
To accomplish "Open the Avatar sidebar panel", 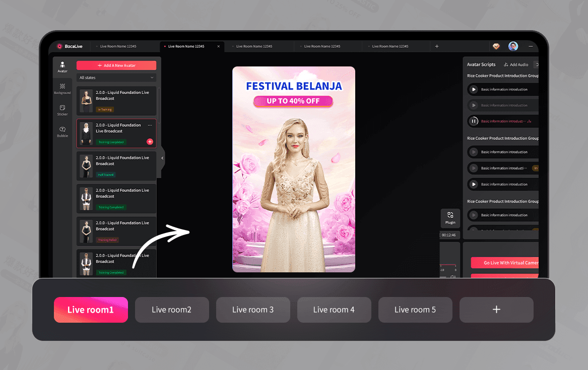I will pos(62,67).
